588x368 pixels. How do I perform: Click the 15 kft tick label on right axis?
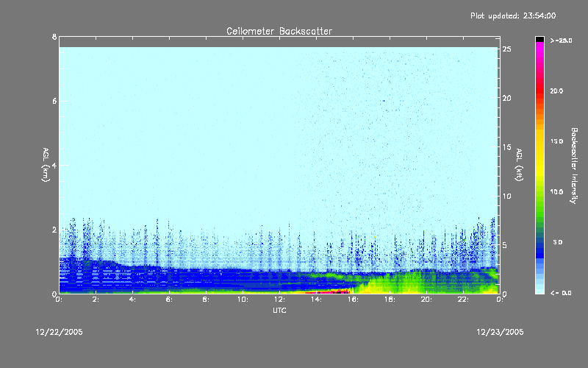507,147
